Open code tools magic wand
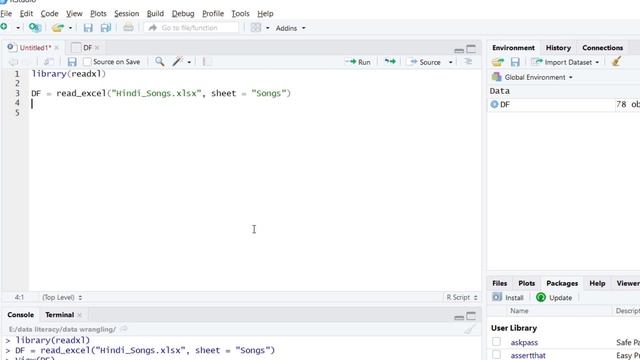640x360 pixels. point(178,62)
